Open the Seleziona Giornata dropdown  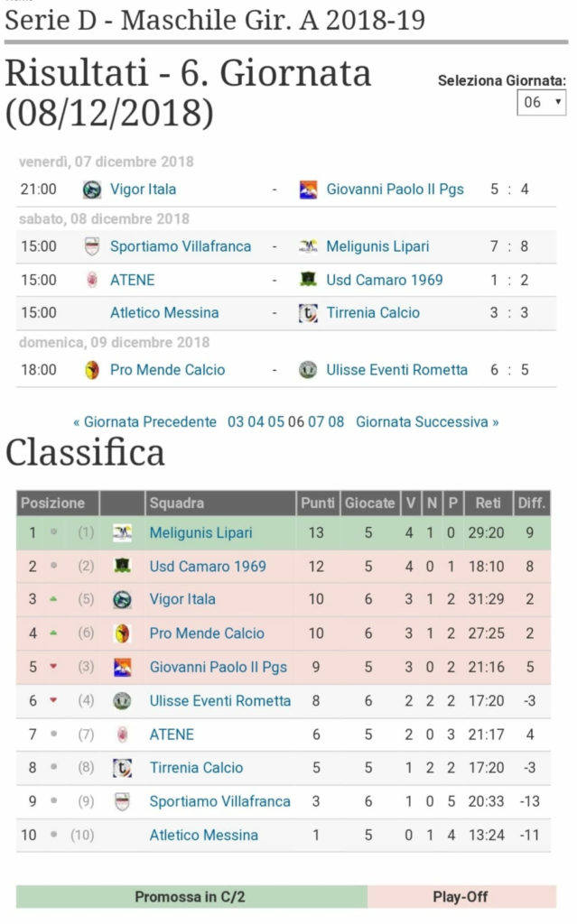(541, 103)
